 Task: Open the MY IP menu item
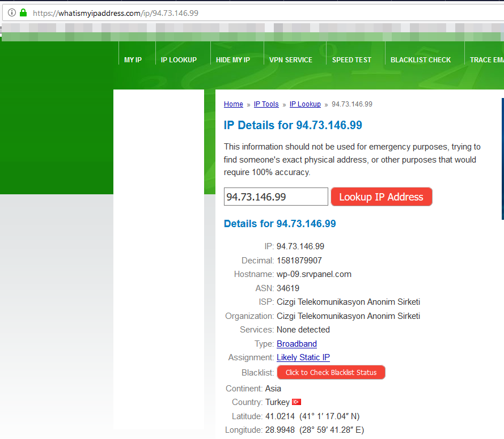[x=133, y=60]
